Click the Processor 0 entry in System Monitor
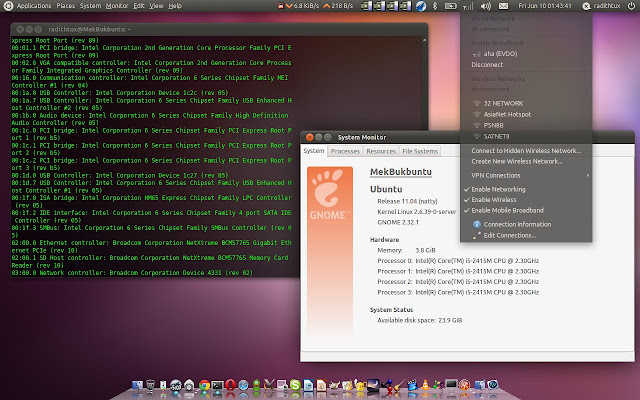The width and height of the screenshot is (640, 400). point(458,260)
